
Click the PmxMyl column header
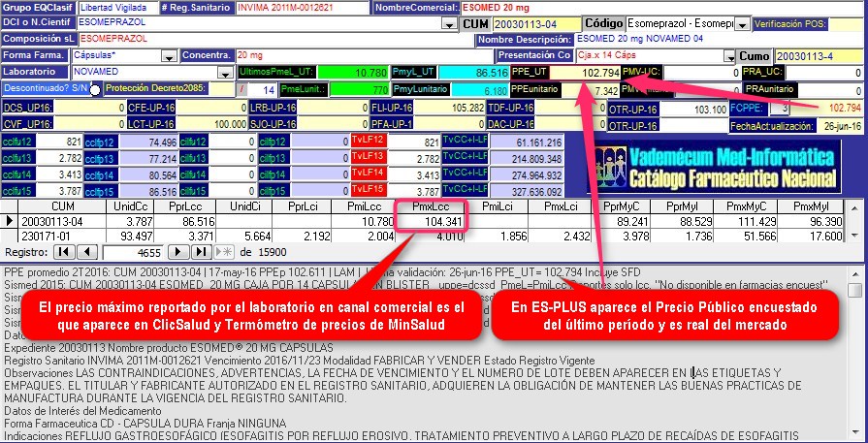click(811, 206)
